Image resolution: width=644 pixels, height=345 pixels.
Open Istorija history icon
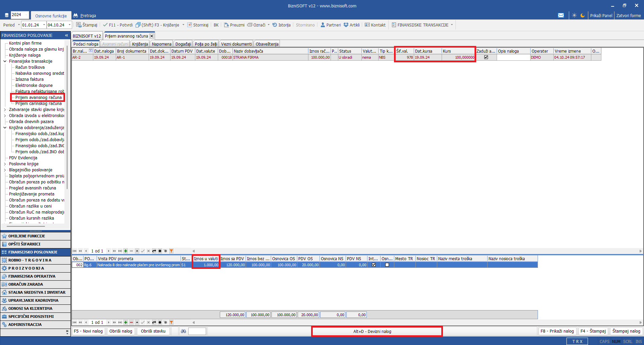tap(275, 25)
